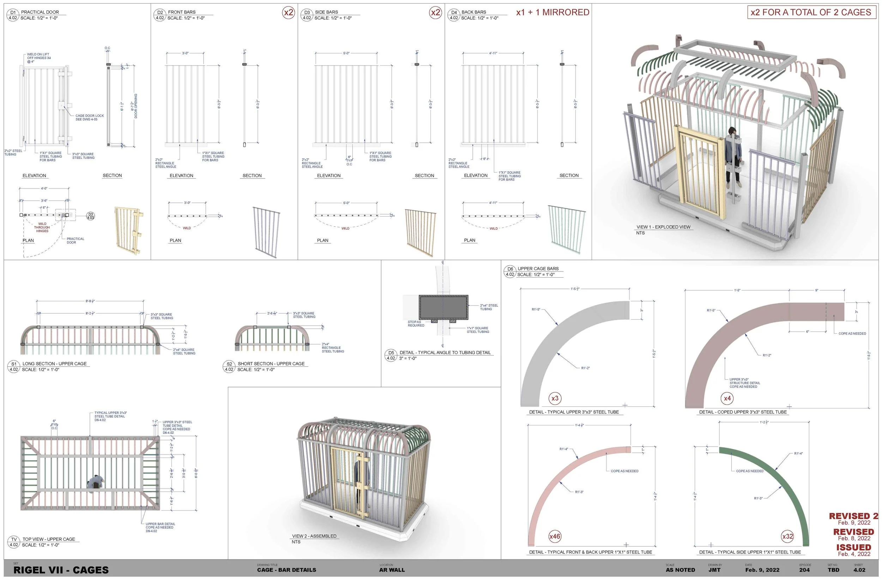
Task: Click the D2 Front Bars detail tag
Action: [160, 15]
